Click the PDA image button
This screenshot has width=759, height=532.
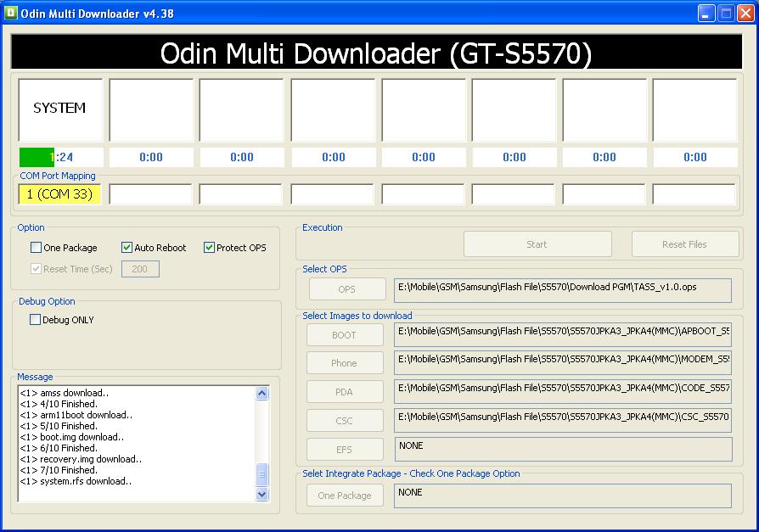tap(344, 392)
